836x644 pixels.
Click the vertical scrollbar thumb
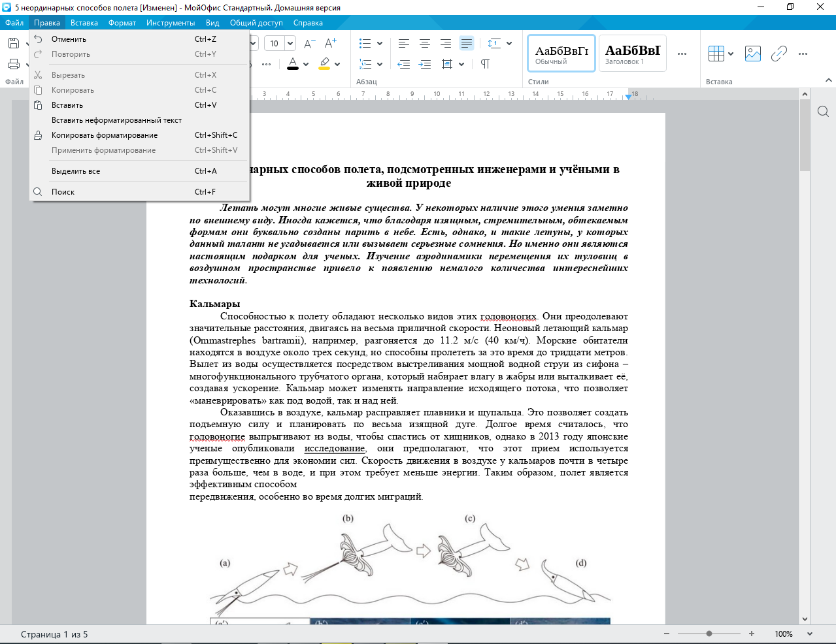tap(805, 136)
